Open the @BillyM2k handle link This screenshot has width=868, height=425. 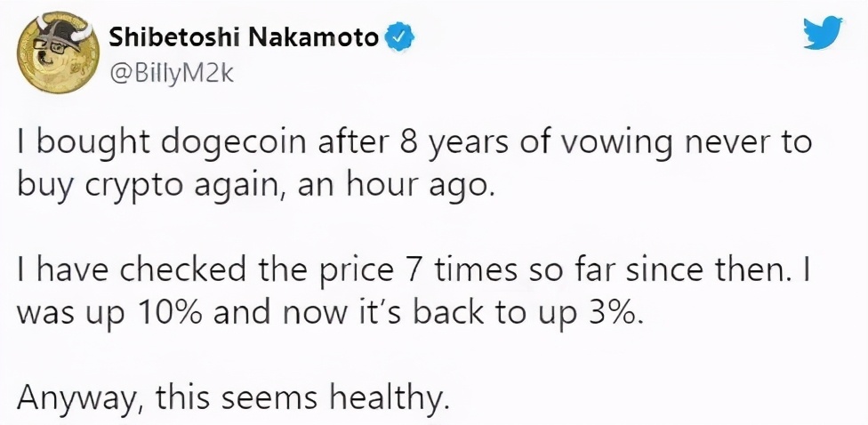(x=170, y=73)
